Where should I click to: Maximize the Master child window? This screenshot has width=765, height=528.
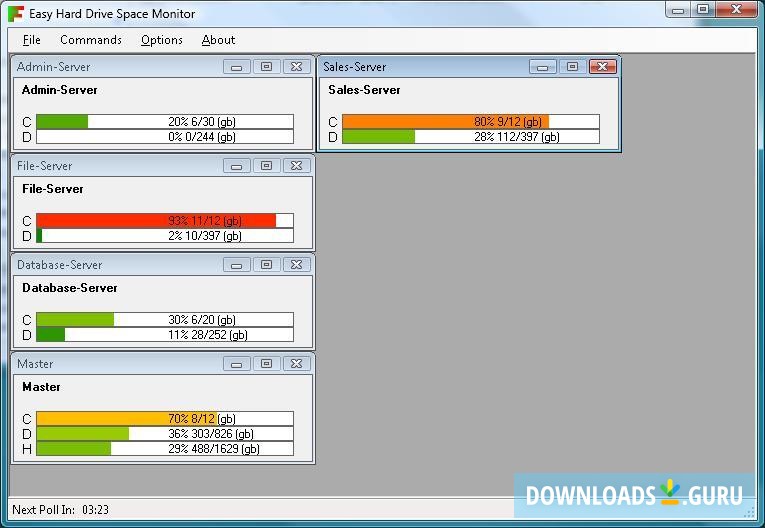[x=266, y=364]
